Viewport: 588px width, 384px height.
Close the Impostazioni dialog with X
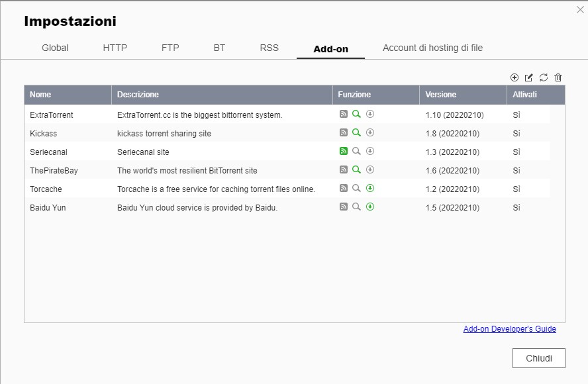tap(580, 9)
